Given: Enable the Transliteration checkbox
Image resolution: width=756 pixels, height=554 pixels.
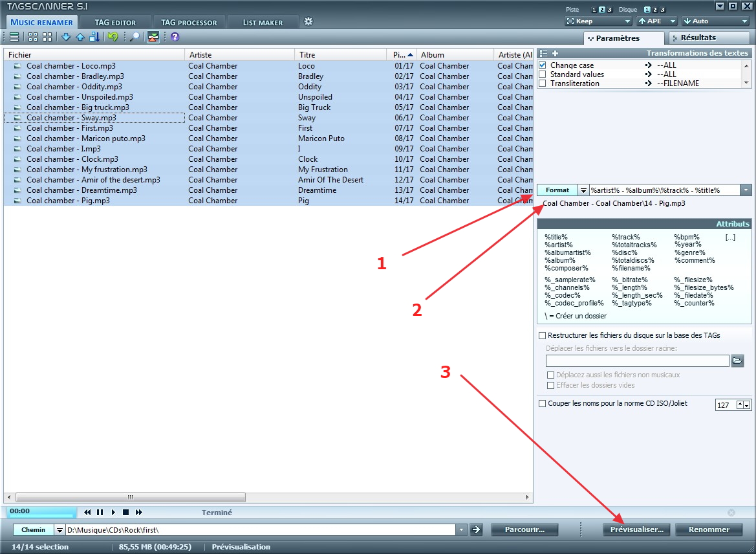Looking at the screenshot, I should click(x=543, y=83).
